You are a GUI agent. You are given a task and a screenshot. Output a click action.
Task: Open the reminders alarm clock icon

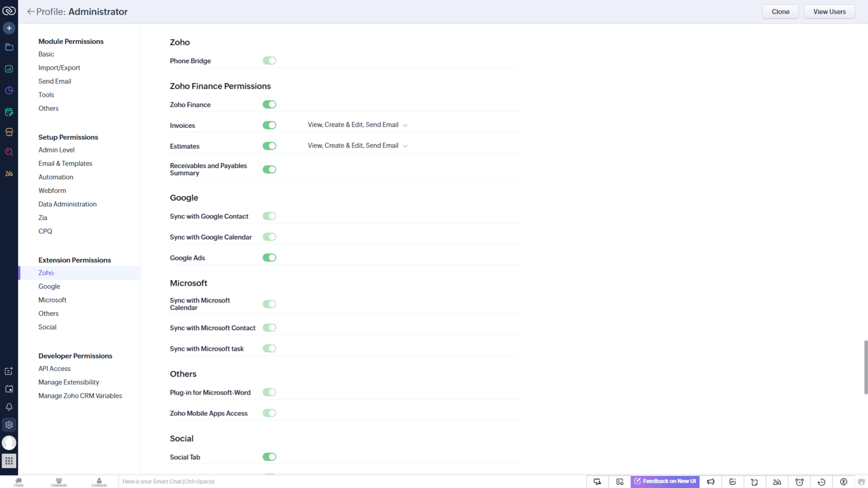coord(799,481)
